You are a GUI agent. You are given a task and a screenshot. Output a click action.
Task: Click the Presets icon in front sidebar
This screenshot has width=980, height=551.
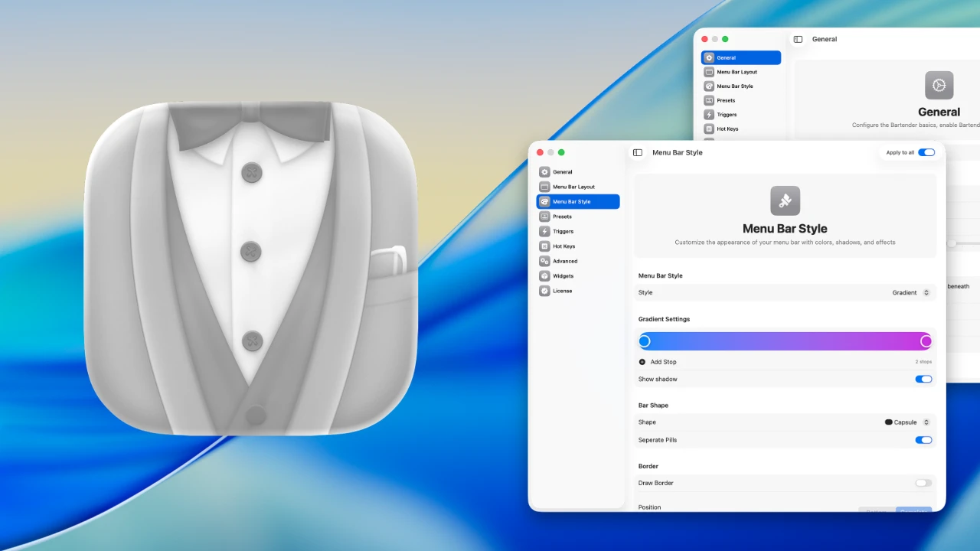(x=544, y=217)
